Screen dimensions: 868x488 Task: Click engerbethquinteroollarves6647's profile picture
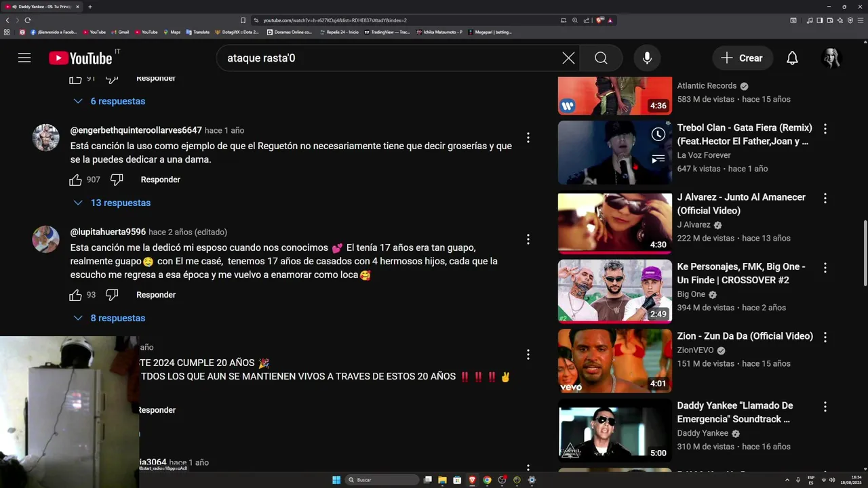click(46, 138)
